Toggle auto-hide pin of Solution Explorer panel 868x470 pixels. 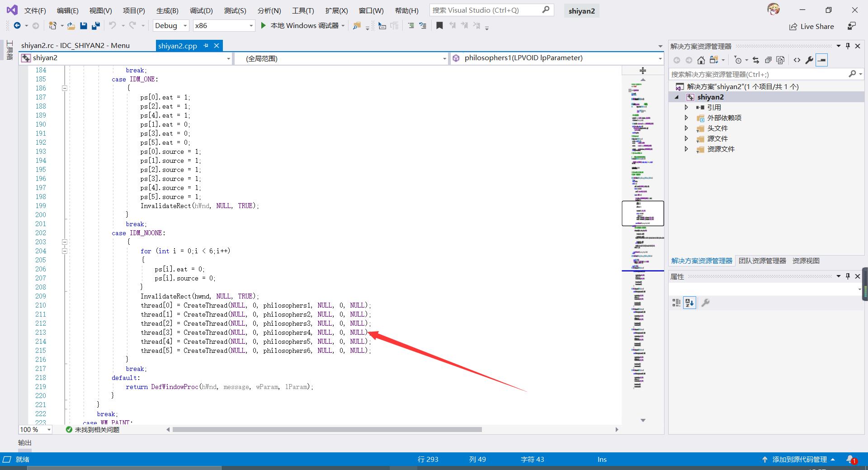coord(848,46)
